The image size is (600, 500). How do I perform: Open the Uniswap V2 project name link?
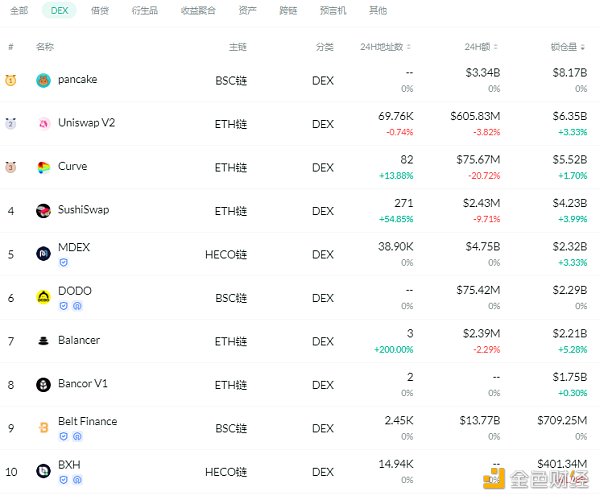click(87, 123)
